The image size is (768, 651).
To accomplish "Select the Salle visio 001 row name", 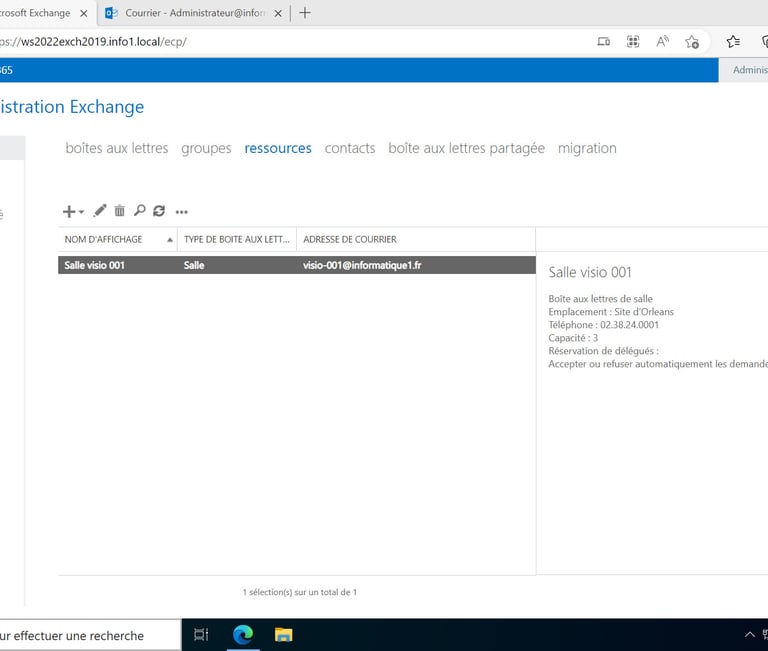I will (95, 265).
